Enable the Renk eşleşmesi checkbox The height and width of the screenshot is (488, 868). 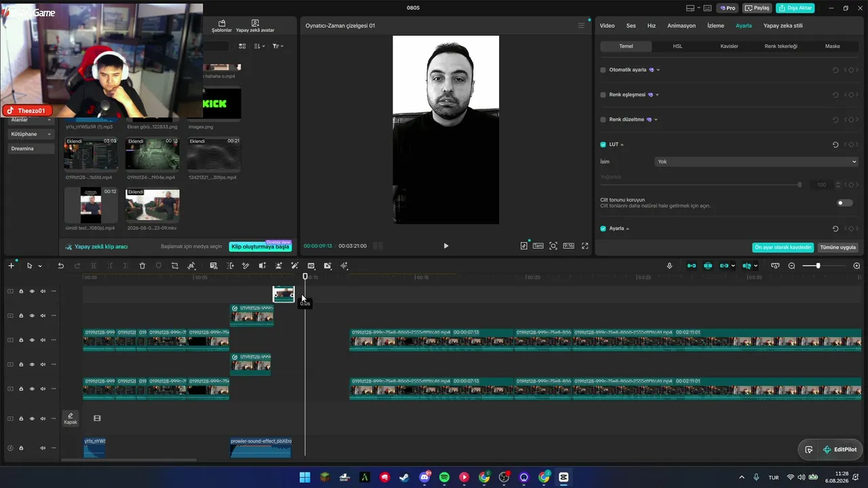click(x=603, y=95)
